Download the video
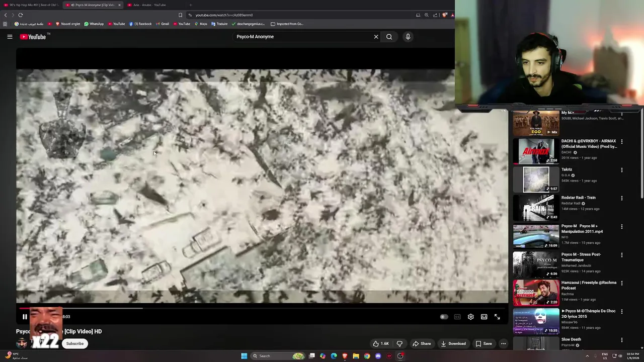 (x=453, y=343)
